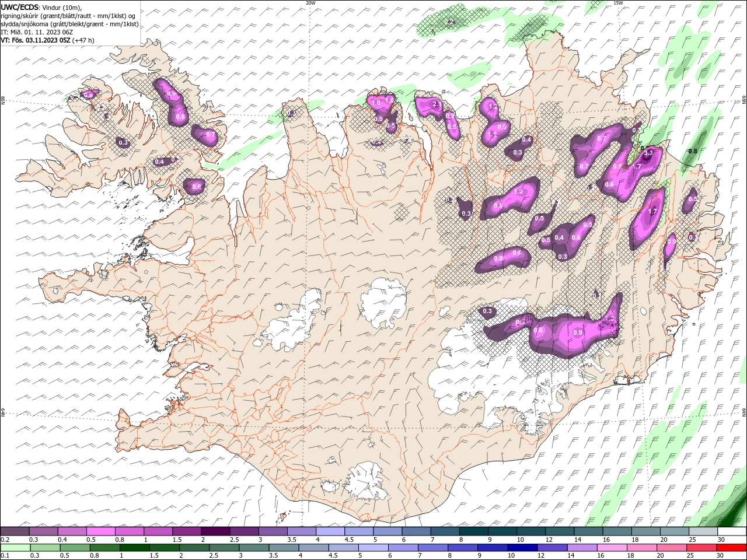Click the light lavender swatch labeled 4 in the top legend

click(x=330, y=531)
